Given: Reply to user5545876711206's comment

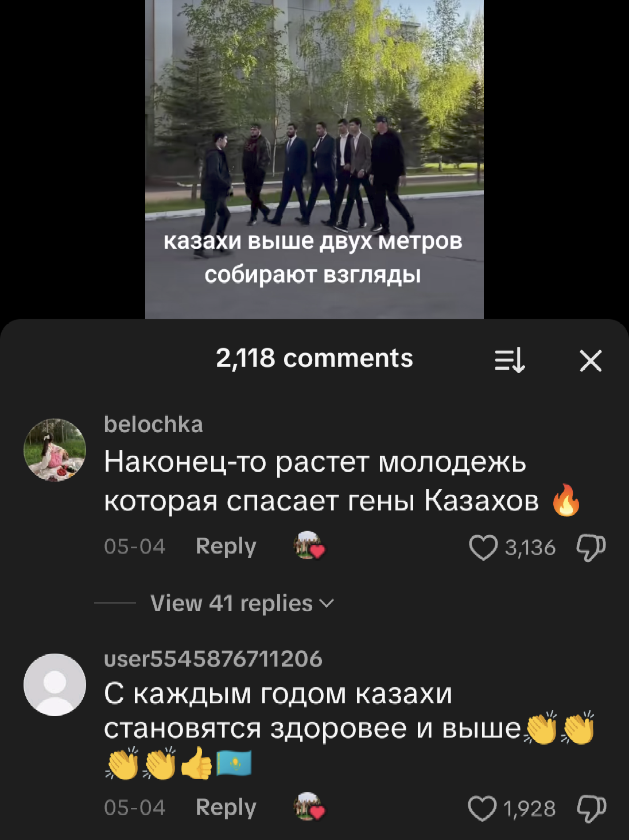Looking at the screenshot, I should pyautogui.click(x=226, y=807).
